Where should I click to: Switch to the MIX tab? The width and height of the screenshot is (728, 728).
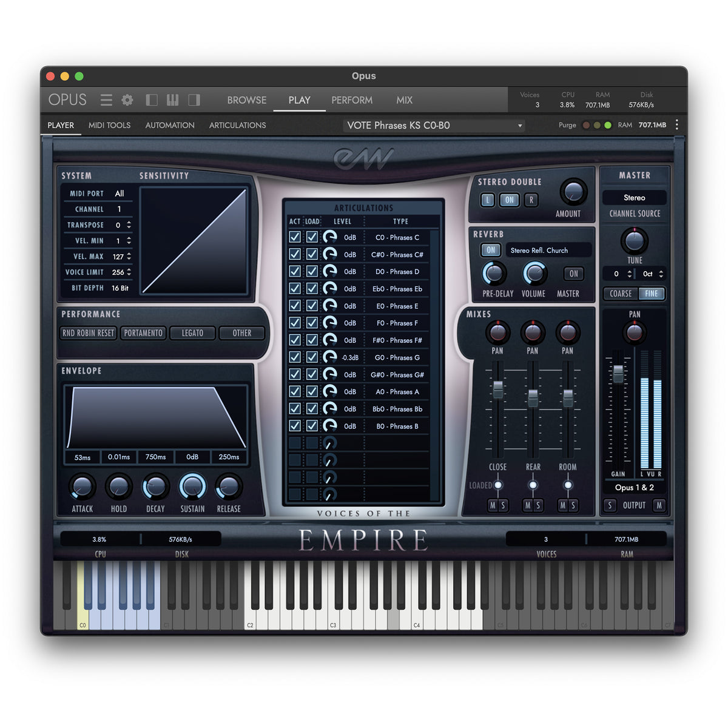point(405,100)
